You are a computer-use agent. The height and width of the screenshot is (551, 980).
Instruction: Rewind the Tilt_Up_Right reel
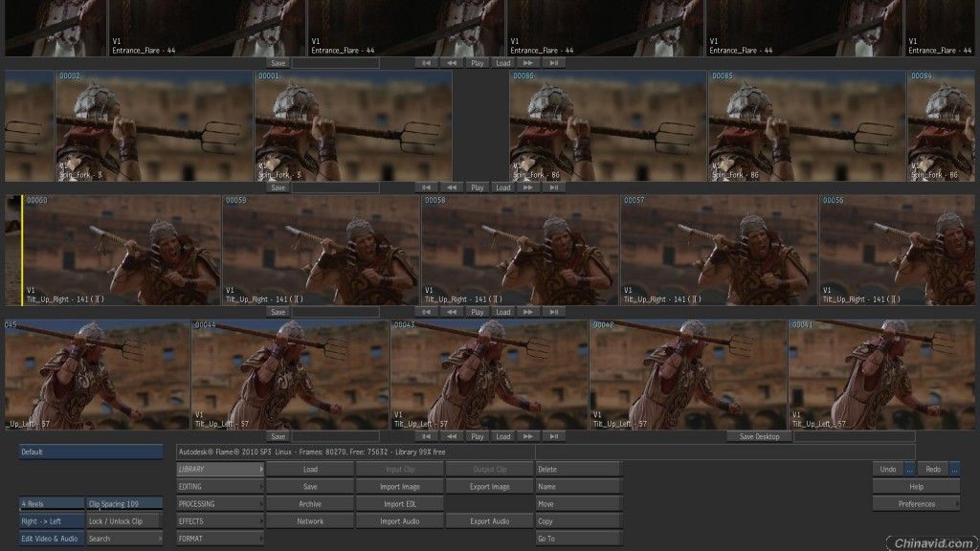click(452, 312)
